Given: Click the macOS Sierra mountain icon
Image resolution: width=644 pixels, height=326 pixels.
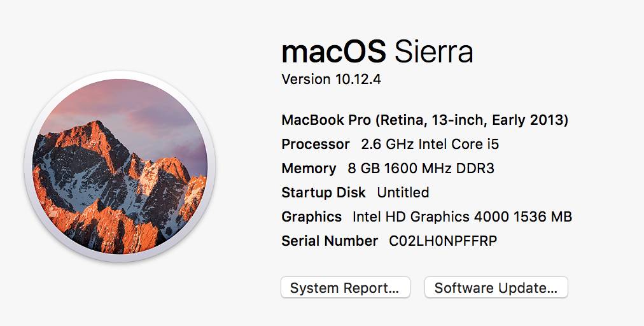Looking at the screenshot, I should pos(120,166).
